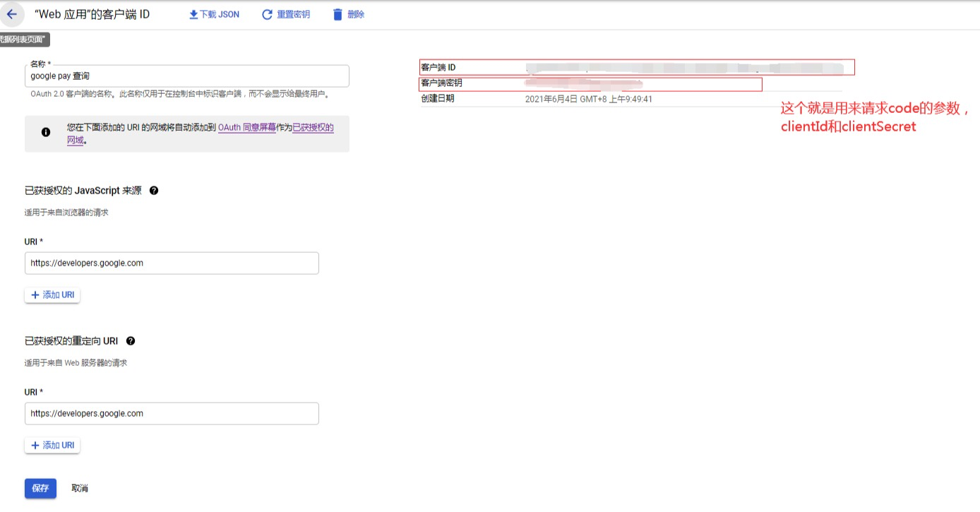This screenshot has width=980, height=512.
Task: Edit the JavaScript origin URI field
Action: (x=172, y=263)
